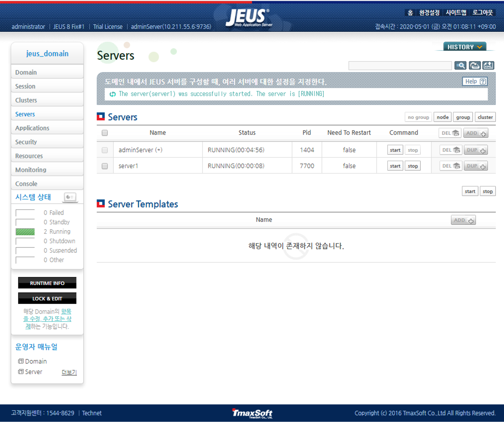Toggle the system status view icon
This screenshot has width=504, height=422.
70,197
